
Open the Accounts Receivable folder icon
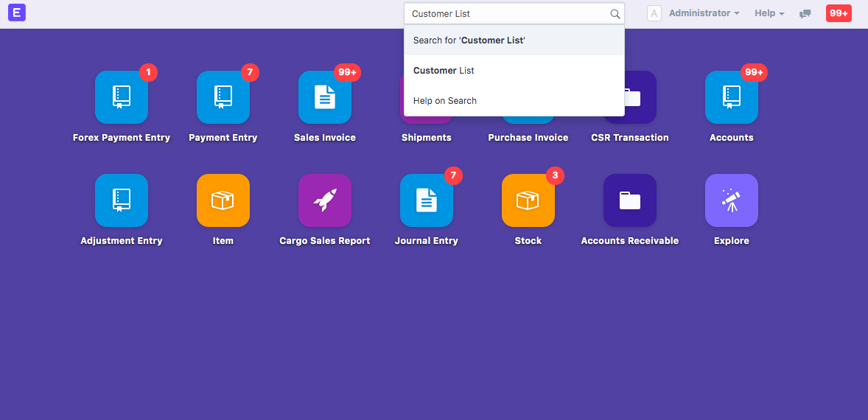tap(630, 200)
